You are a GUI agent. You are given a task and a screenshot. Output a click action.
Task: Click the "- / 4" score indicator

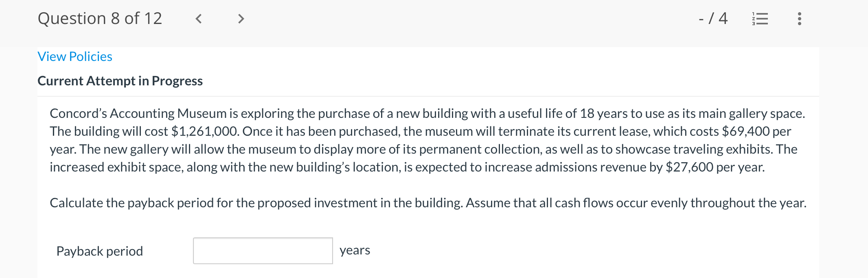(x=713, y=19)
